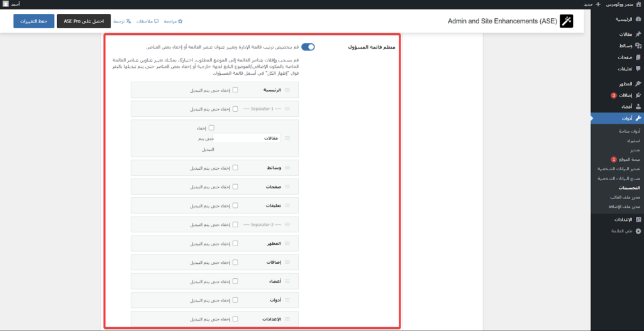Click the drag handle of the إضافات row

[x=287, y=262]
